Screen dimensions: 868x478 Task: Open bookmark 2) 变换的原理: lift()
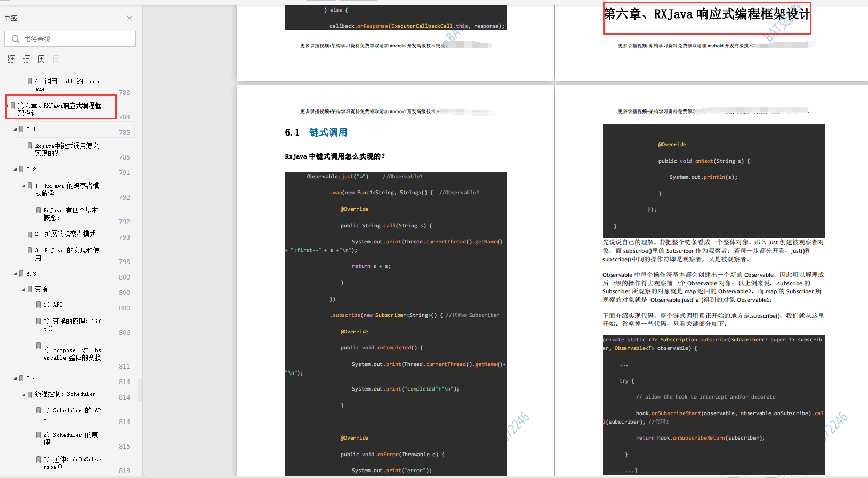[x=72, y=325]
